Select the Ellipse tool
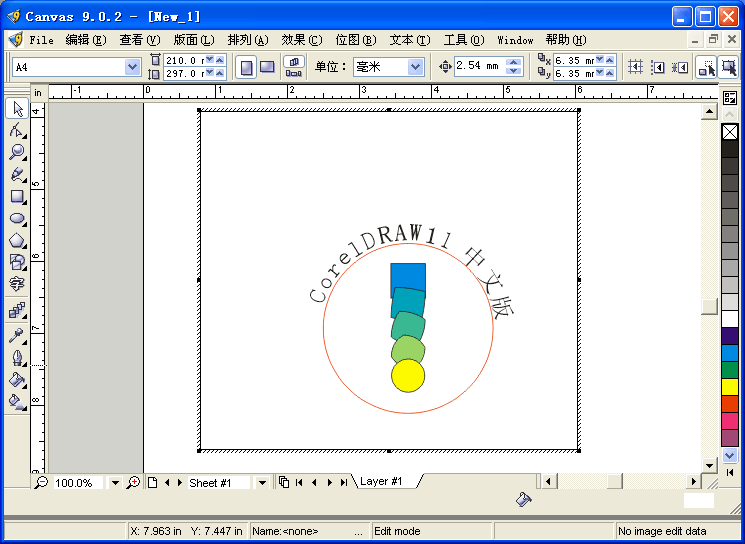Screen dimensions: 745x544 coord(17,219)
